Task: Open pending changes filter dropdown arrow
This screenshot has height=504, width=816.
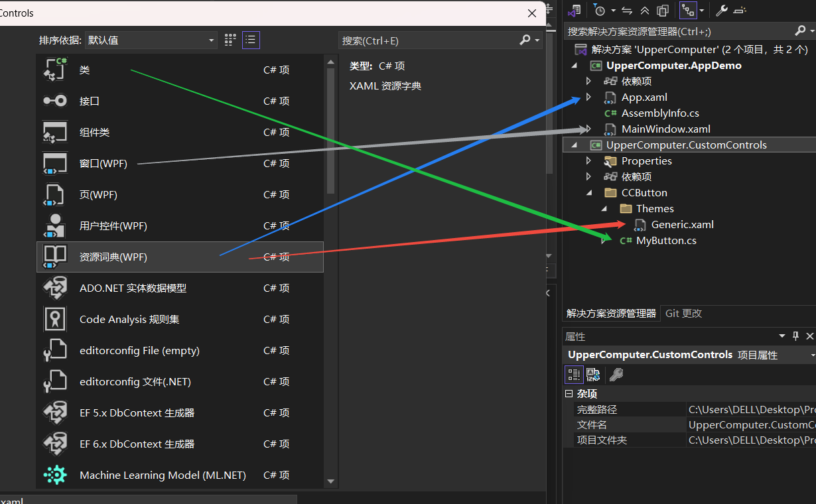Action: [613, 11]
